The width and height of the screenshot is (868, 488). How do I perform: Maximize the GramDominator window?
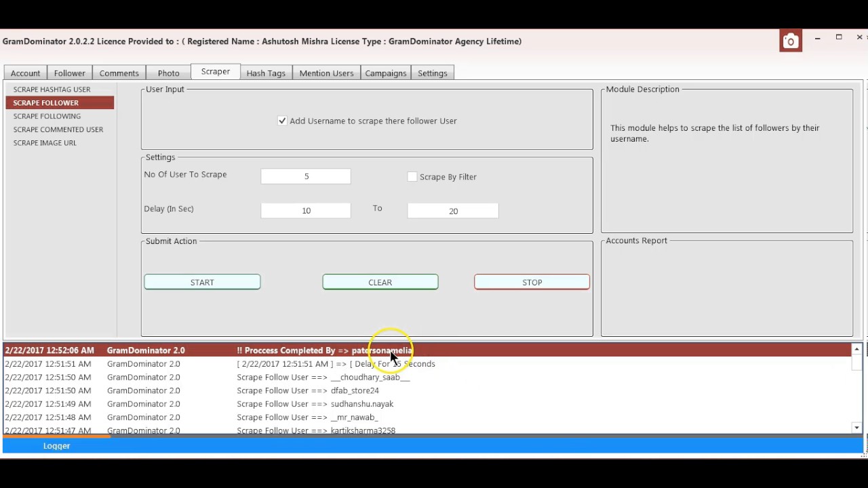839,37
